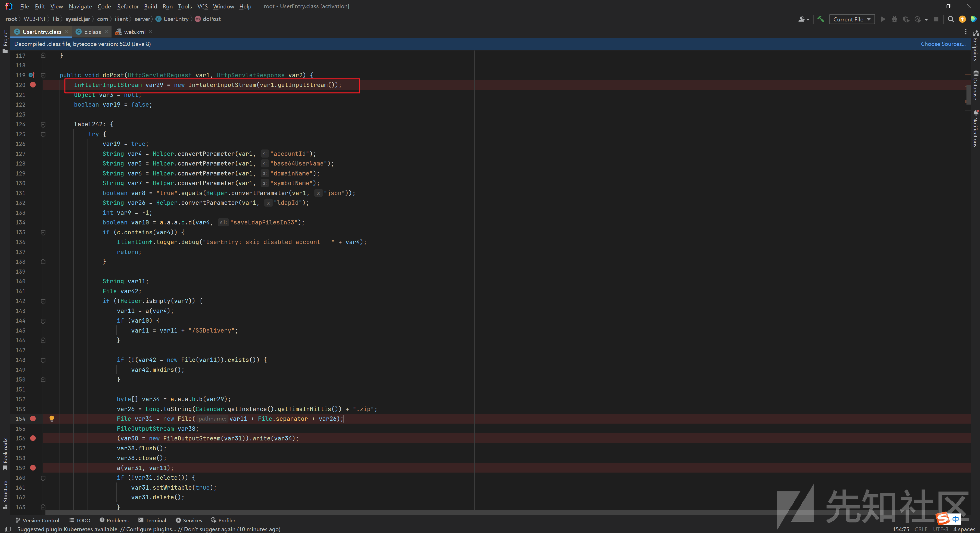This screenshot has height=533, width=980.
Task: Open the Refactor menu
Action: [x=127, y=6]
